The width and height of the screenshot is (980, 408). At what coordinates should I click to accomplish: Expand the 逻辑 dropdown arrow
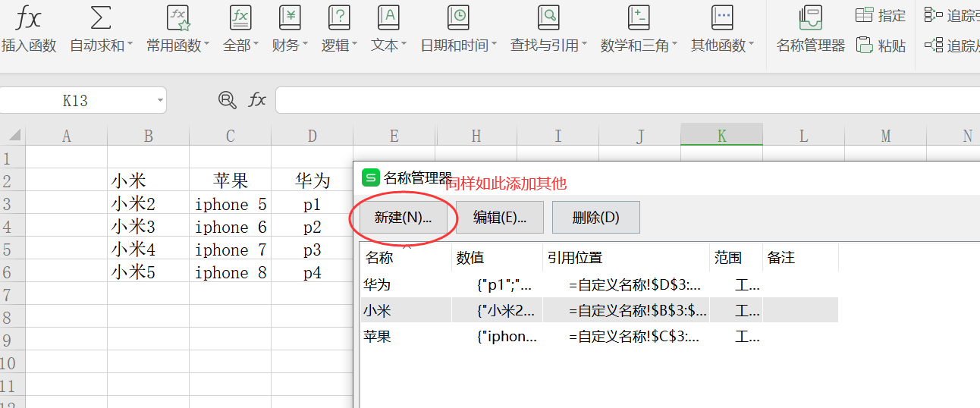point(354,45)
